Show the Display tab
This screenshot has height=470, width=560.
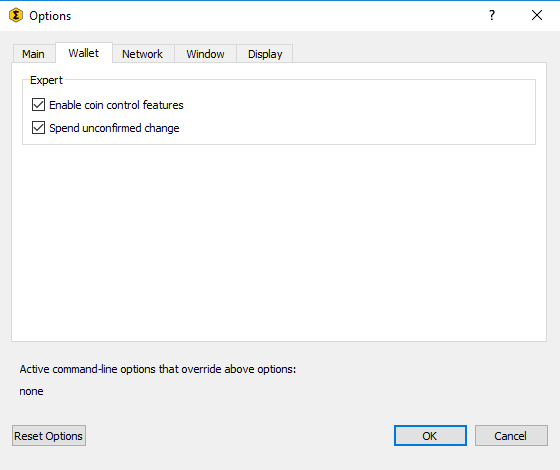[265, 54]
